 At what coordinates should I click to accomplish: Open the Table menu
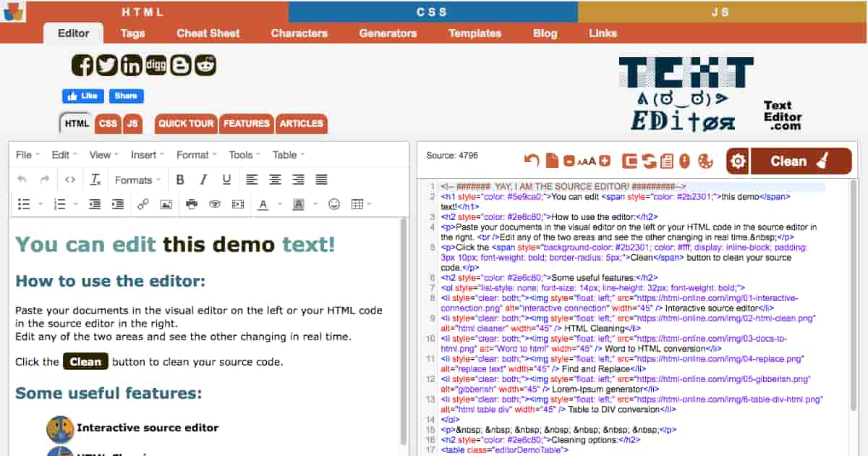pyautogui.click(x=289, y=154)
